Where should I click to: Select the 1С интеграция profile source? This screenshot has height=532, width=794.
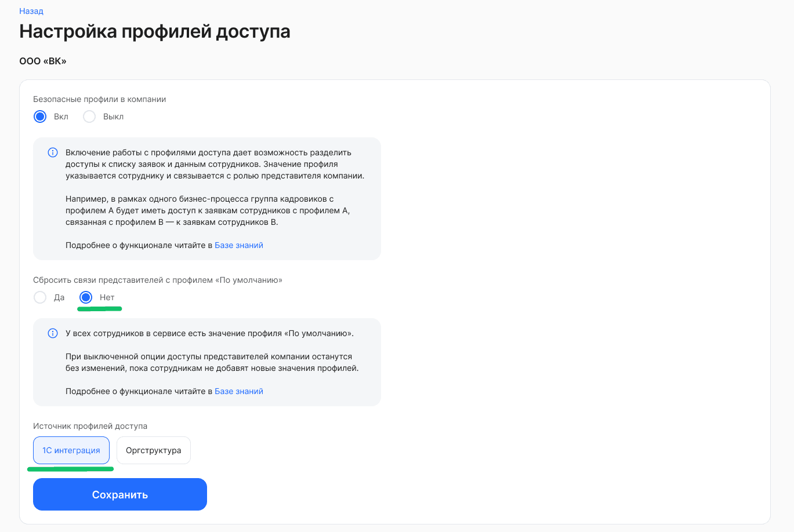coord(71,450)
